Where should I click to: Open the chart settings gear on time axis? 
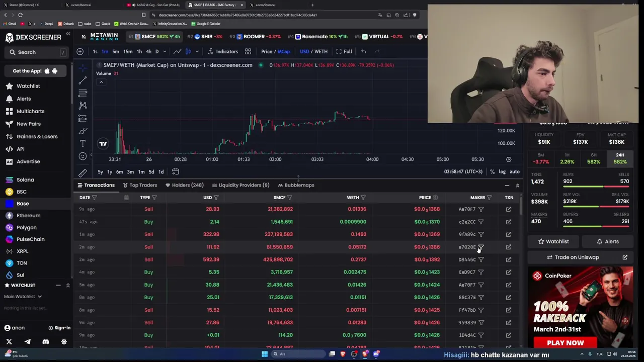tap(509, 159)
